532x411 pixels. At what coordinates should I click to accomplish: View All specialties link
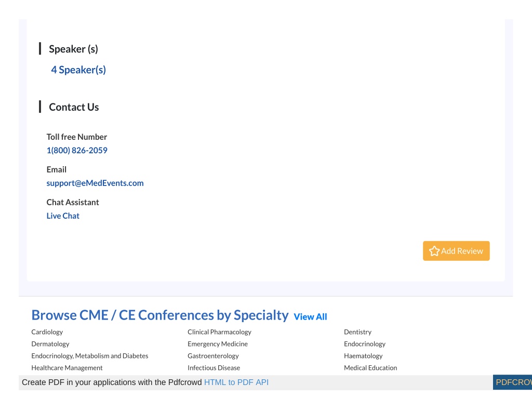click(310, 316)
